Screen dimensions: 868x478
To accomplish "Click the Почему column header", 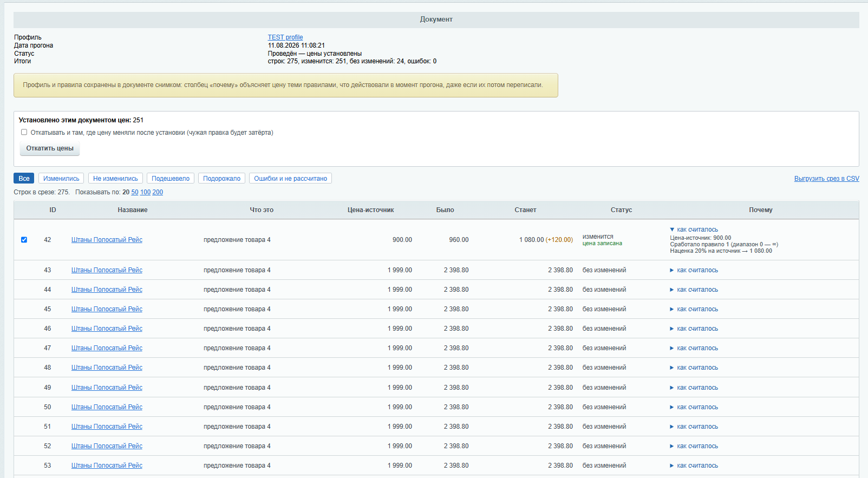I will (761, 210).
